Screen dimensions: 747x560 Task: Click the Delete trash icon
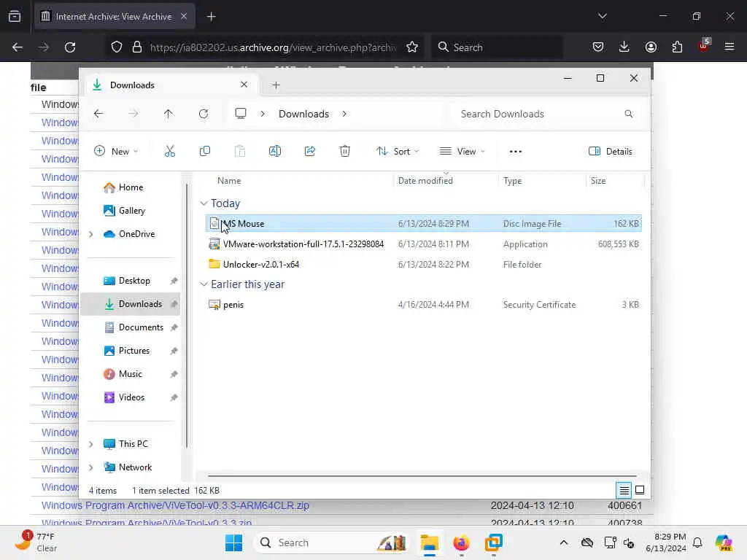(345, 152)
